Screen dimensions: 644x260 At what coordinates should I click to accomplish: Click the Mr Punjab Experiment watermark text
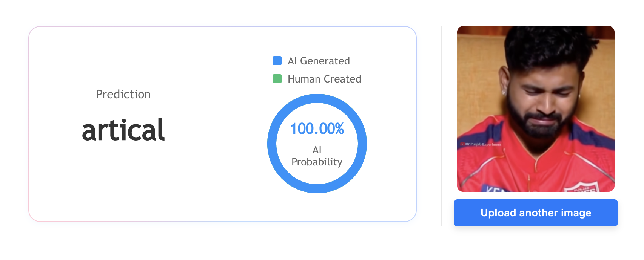[483, 144]
